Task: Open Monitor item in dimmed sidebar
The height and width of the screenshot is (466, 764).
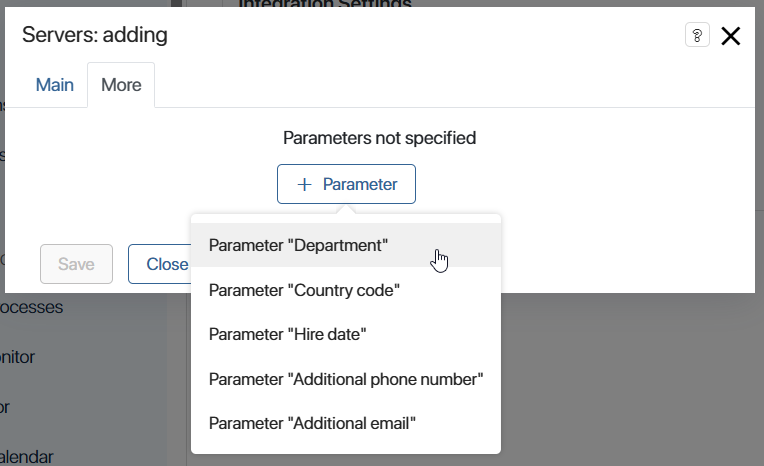Action: point(18,357)
